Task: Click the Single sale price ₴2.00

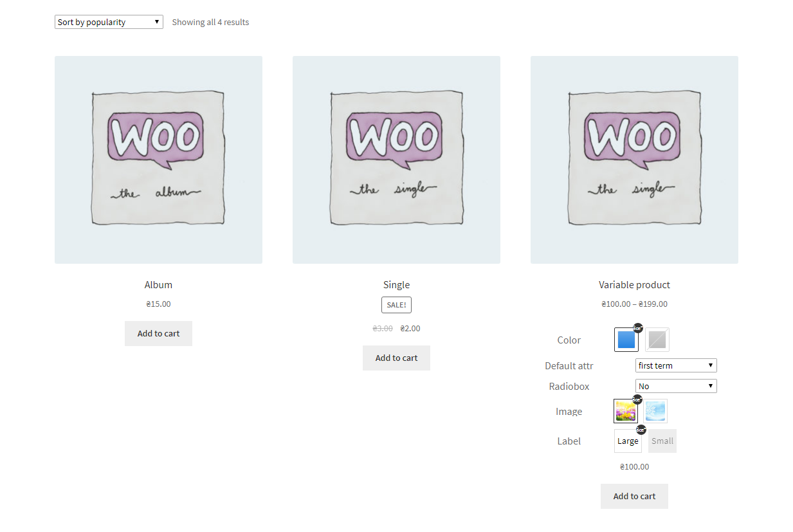Action: coord(410,329)
